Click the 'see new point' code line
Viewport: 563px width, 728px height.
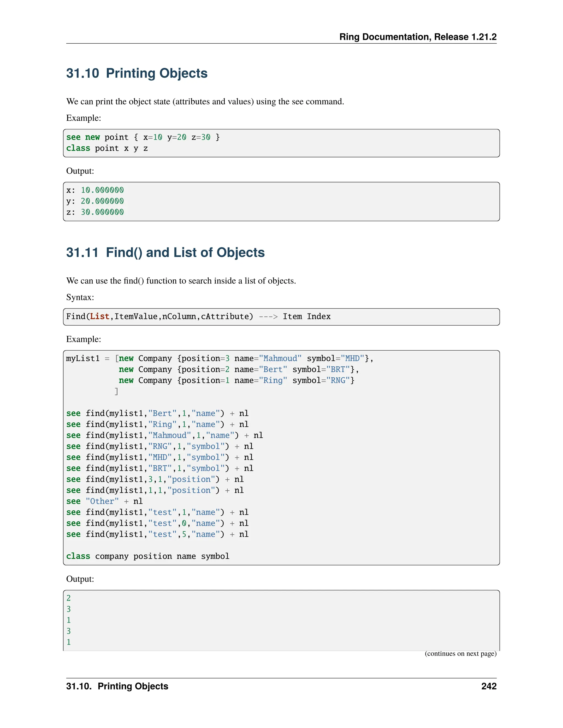[143, 137]
